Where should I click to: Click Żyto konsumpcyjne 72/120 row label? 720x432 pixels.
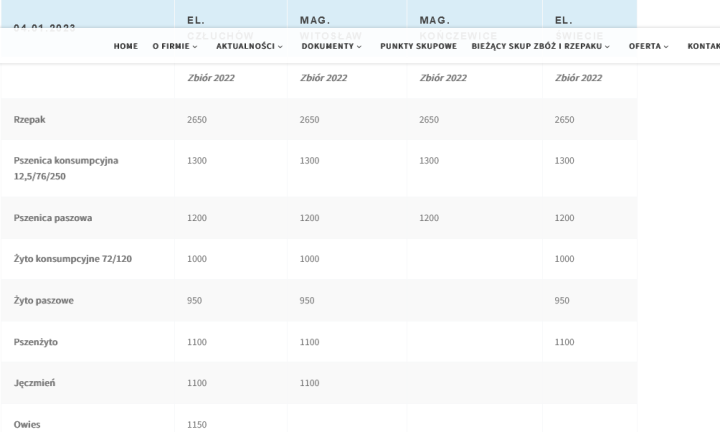click(x=73, y=258)
